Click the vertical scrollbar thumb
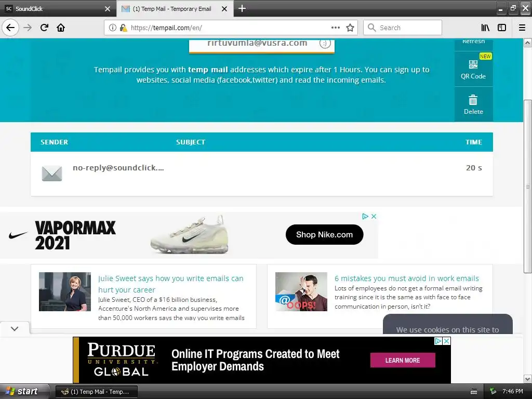Image resolution: width=532 pixels, height=399 pixels. point(528,187)
